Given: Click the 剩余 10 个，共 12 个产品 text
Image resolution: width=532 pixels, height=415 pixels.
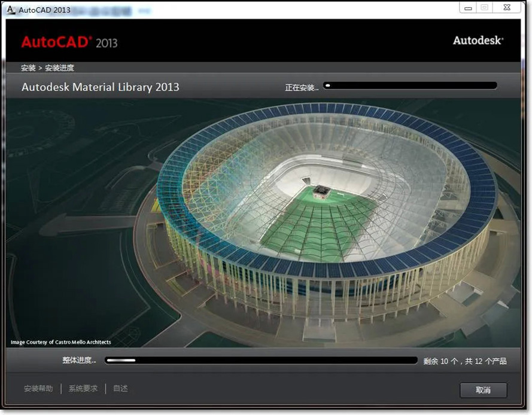Looking at the screenshot, I should point(465,361).
